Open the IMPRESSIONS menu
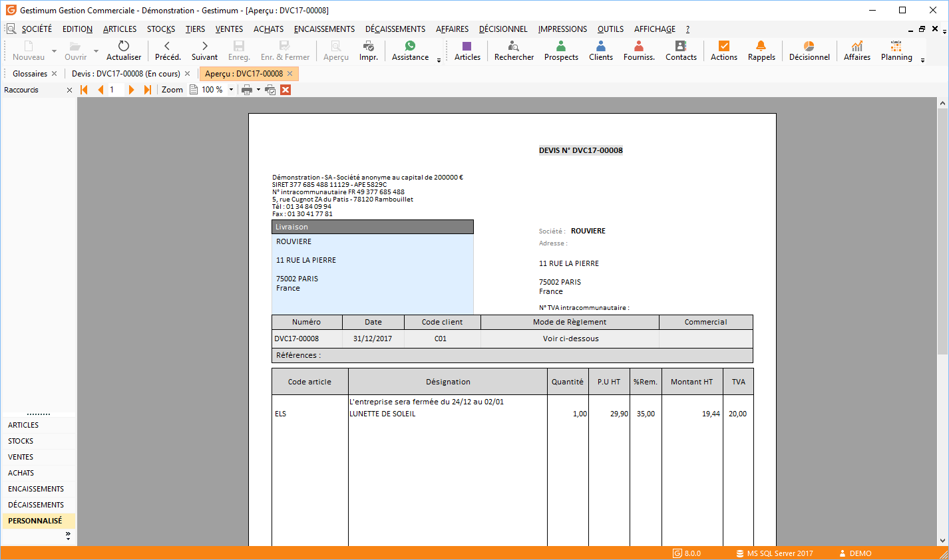This screenshot has height=560, width=949. (562, 29)
